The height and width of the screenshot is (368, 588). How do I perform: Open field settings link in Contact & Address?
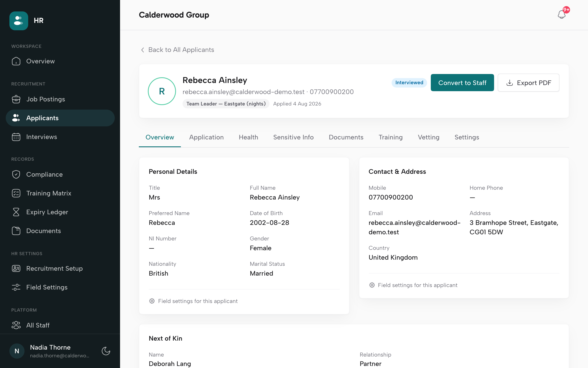413,285
